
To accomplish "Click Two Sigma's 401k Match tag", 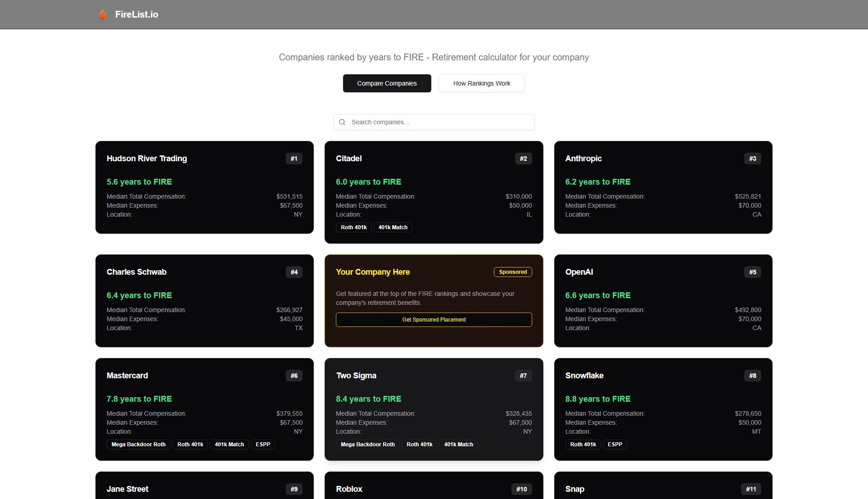I will (458, 445).
